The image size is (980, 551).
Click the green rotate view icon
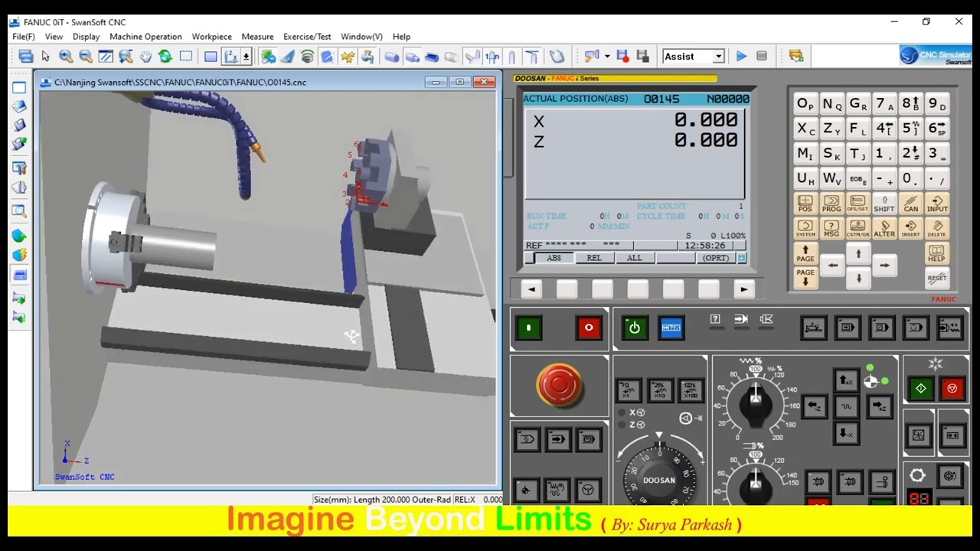point(165,56)
